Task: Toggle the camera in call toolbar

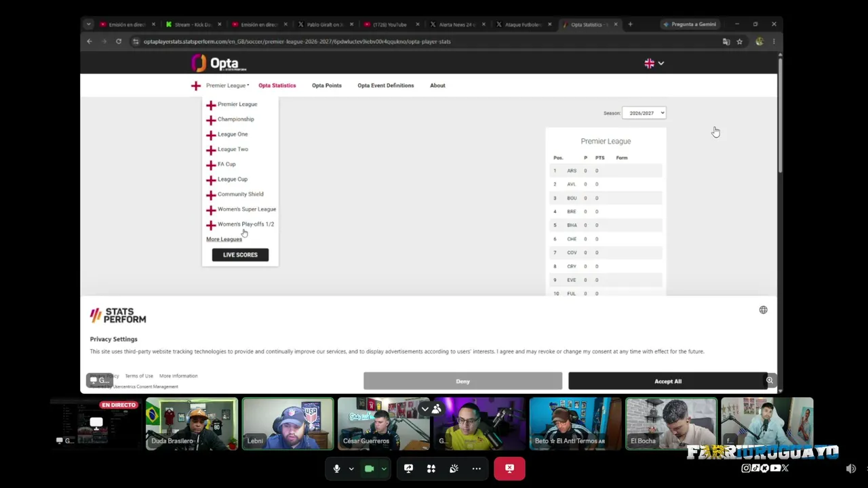Action: (x=369, y=468)
